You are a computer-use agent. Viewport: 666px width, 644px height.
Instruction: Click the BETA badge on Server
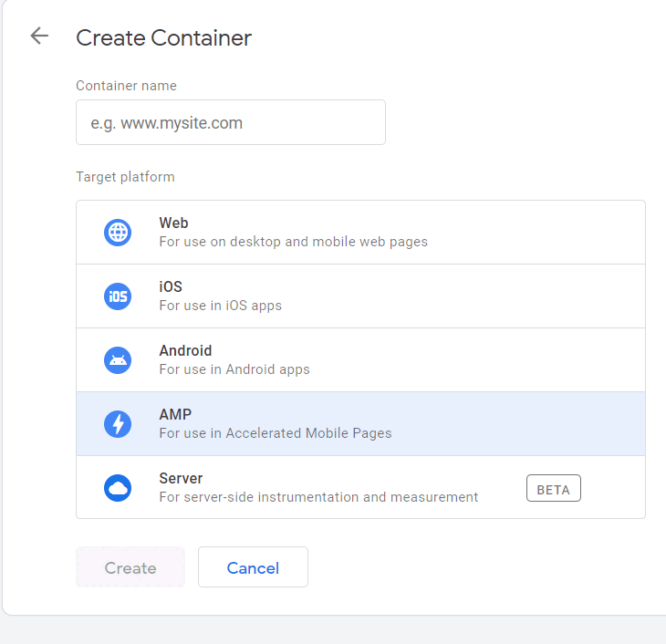click(x=554, y=488)
